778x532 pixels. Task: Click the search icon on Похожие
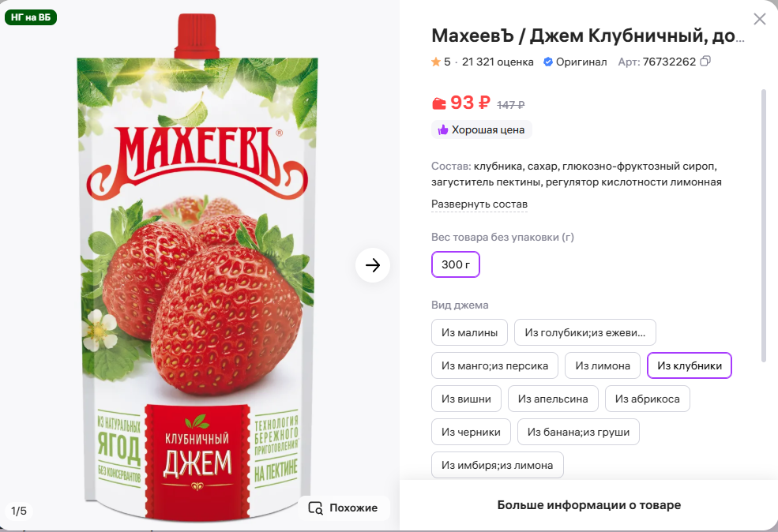[x=315, y=508]
